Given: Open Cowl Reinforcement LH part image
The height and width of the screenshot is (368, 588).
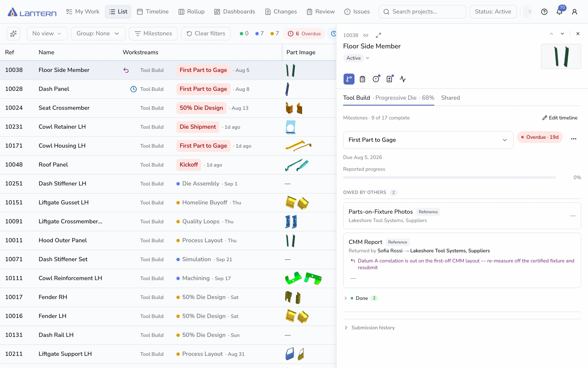Looking at the screenshot, I should tap(303, 278).
